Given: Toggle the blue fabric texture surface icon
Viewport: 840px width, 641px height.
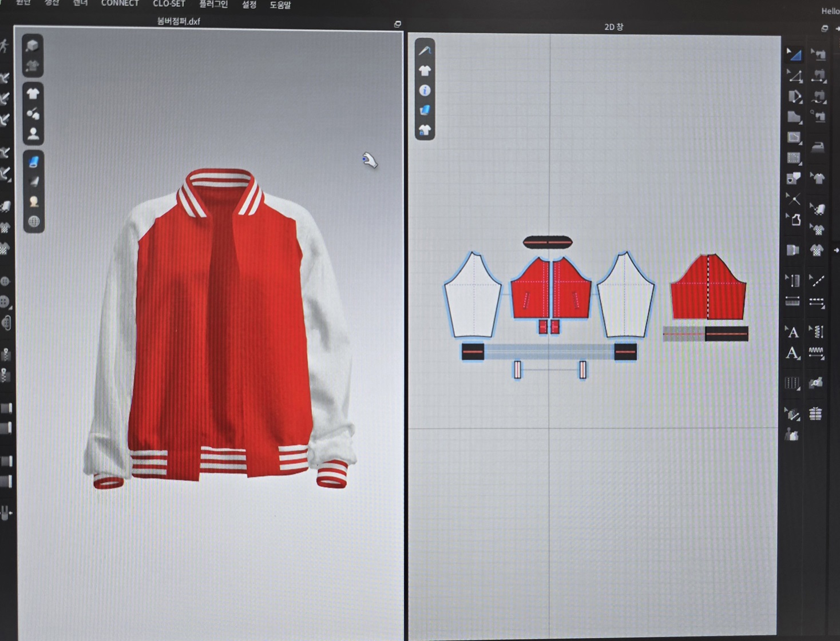Looking at the screenshot, I should (33, 162).
